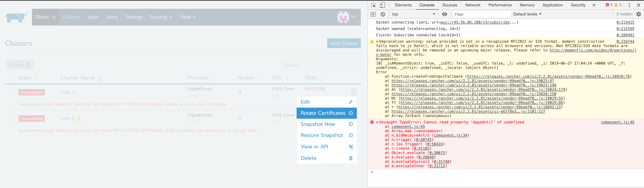Sort by Cluster Name column arrows
This screenshot has height=188, width=644.
[100, 78]
